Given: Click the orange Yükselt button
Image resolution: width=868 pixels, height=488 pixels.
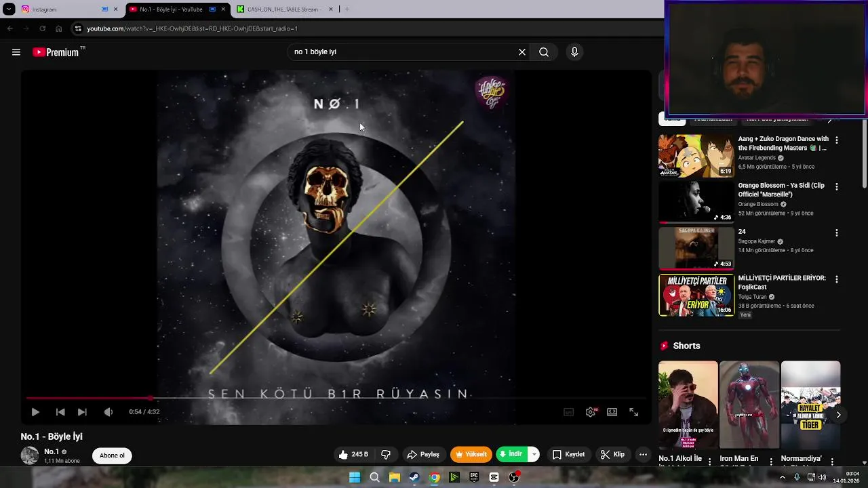Looking at the screenshot, I should click(471, 455).
